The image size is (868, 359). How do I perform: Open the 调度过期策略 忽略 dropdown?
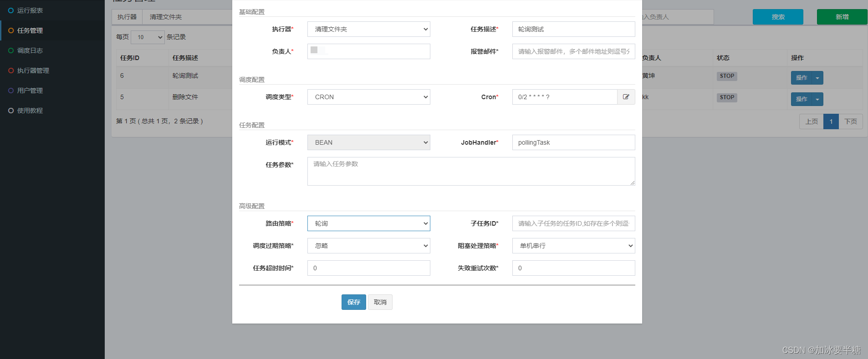(x=369, y=246)
